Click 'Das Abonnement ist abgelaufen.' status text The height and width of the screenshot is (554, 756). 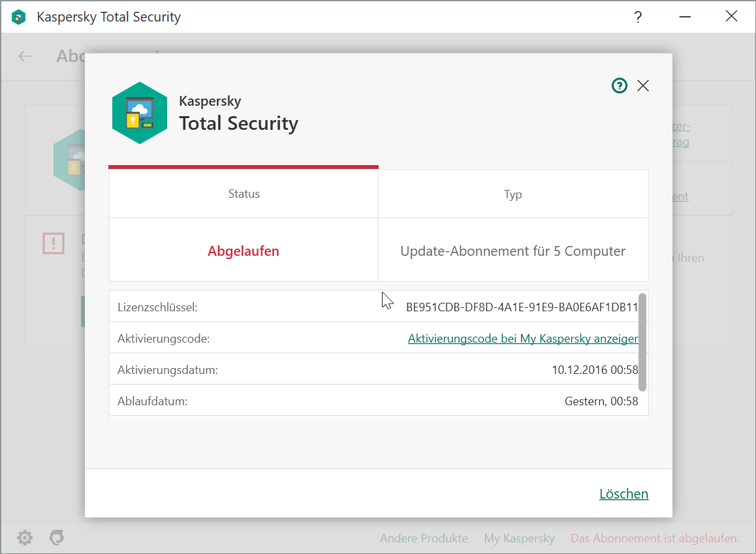(655, 538)
